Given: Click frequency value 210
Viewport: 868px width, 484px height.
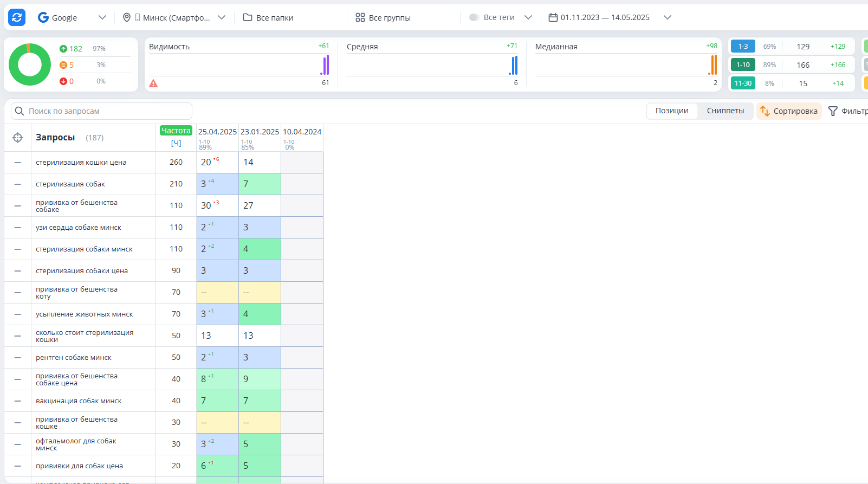Looking at the screenshot, I should (176, 184).
